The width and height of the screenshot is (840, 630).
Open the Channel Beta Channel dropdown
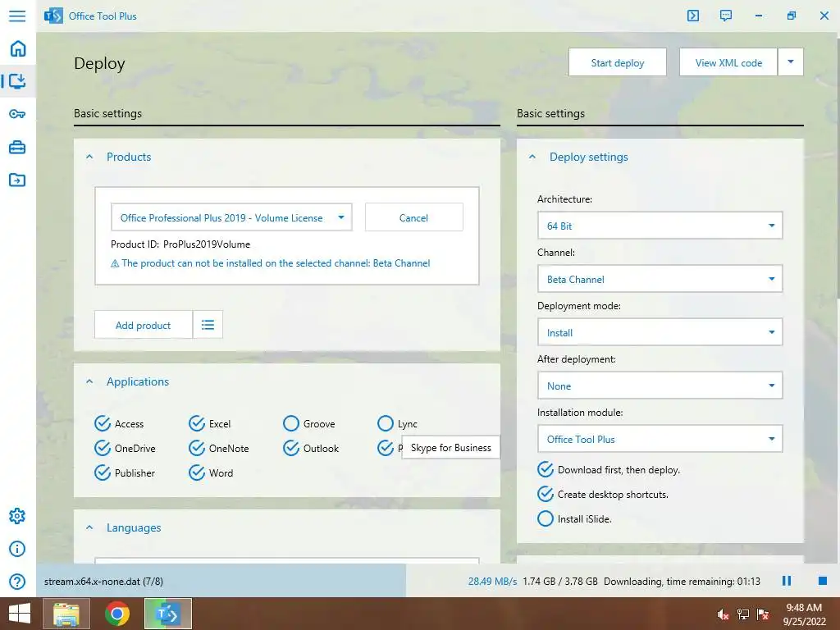point(660,279)
